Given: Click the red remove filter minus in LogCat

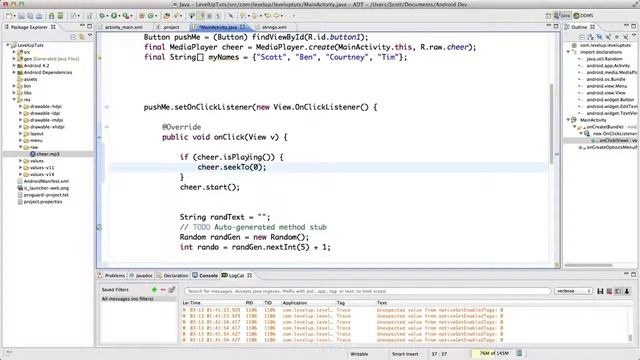Looking at the screenshot, I should point(163,289).
